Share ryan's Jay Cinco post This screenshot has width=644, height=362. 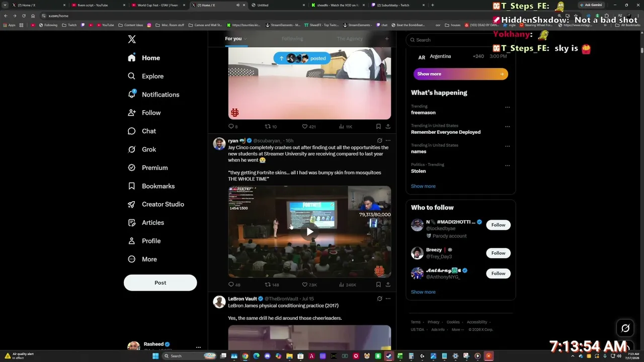pyautogui.click(x=388, y=285)
